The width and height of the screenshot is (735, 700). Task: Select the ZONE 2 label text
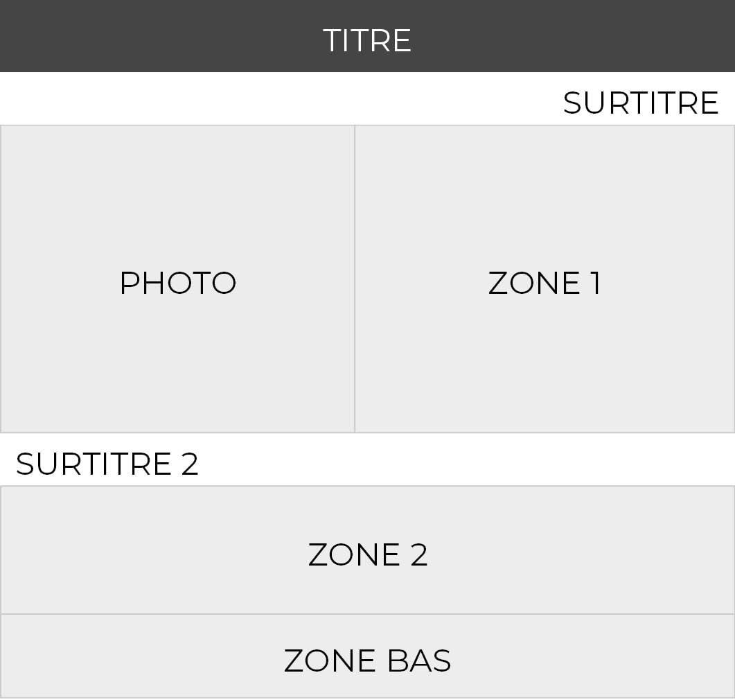367,554
